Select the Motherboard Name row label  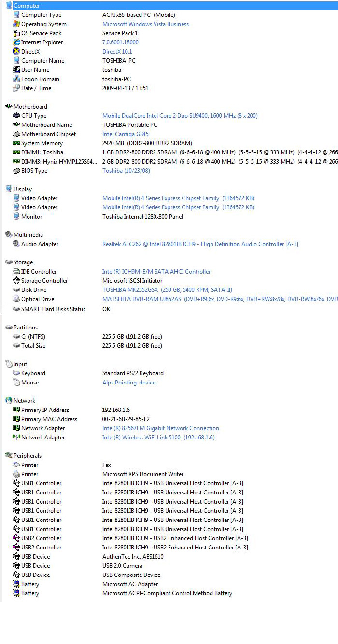coord(47,125)
